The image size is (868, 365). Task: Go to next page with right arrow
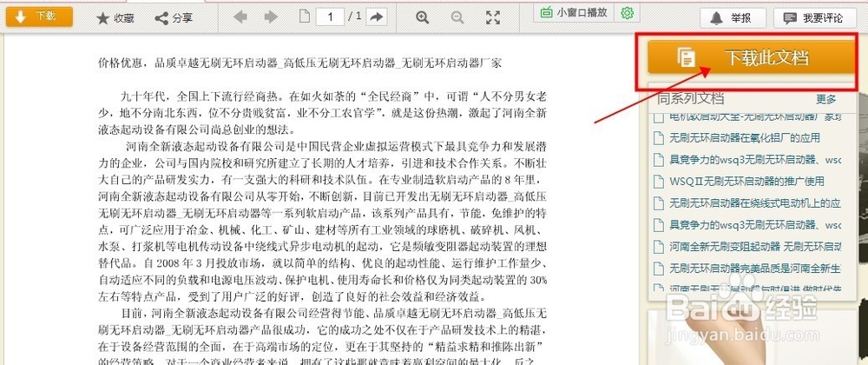click(271, 17)
